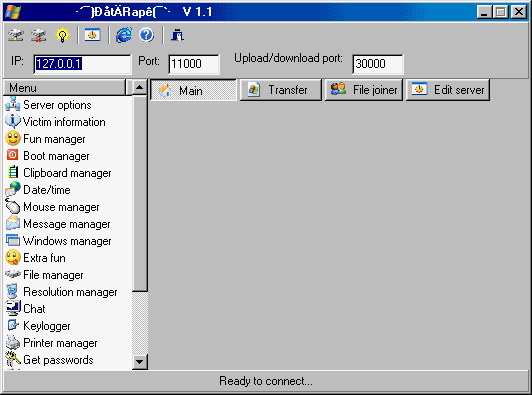Click the Victim information info icon
This screenshot has width=532, height=395.
pyautogui.click(x=13, y=121)
